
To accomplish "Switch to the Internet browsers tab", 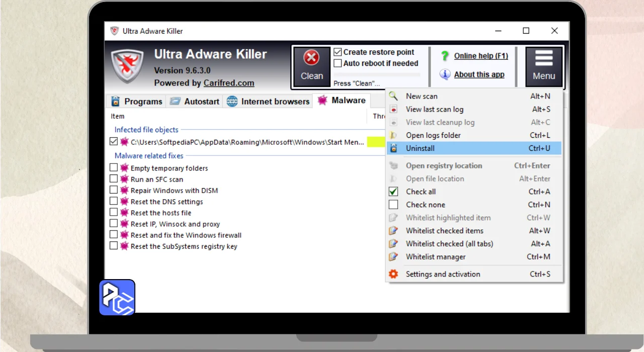I will (x=267, y=101).
